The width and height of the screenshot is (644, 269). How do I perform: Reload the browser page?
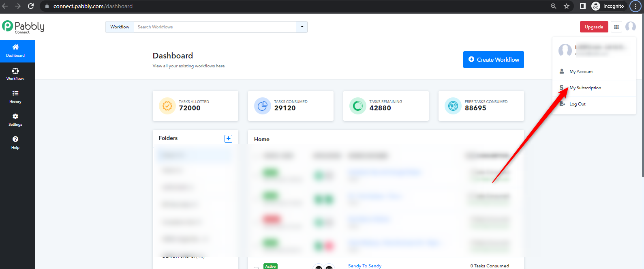[x=31, y=6]
